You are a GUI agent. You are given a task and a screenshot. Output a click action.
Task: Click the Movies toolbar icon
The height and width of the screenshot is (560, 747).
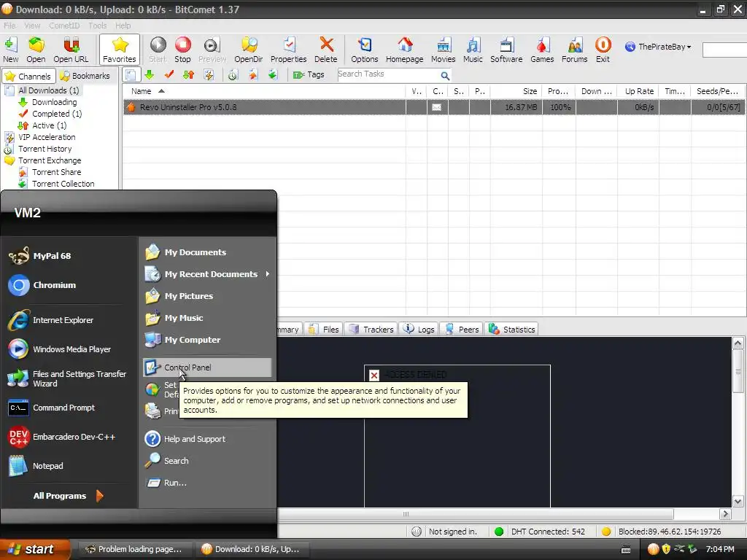(x=443, y=50)
